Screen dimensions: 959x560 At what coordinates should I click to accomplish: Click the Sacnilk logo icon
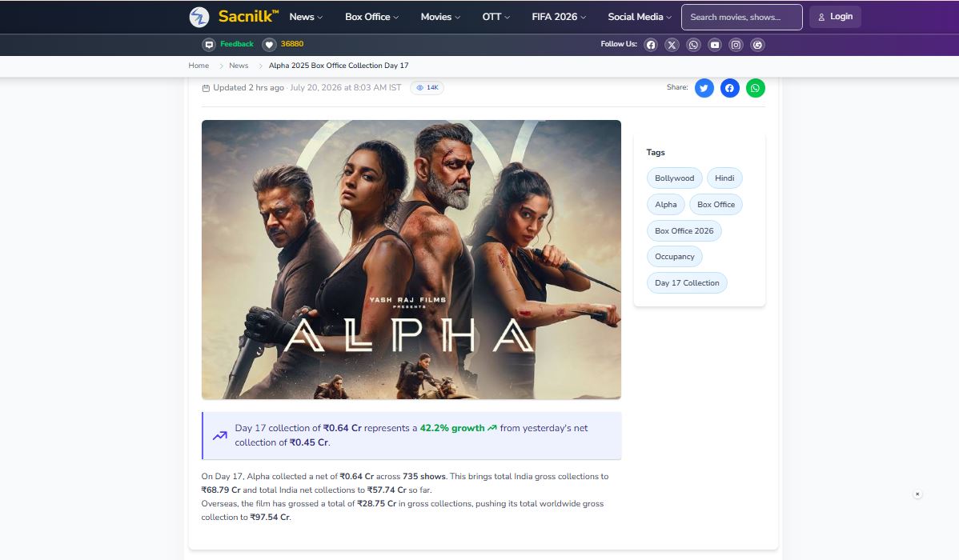199,17
